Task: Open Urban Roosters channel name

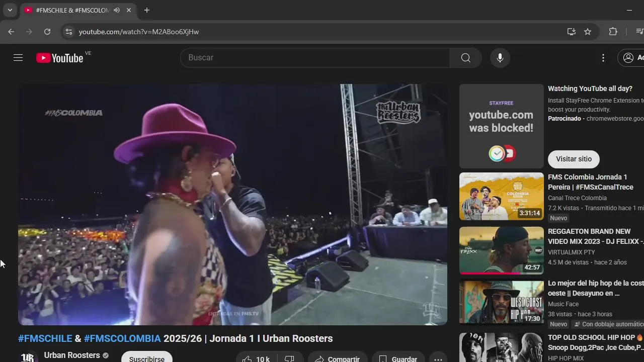Action: click(72, 355)
